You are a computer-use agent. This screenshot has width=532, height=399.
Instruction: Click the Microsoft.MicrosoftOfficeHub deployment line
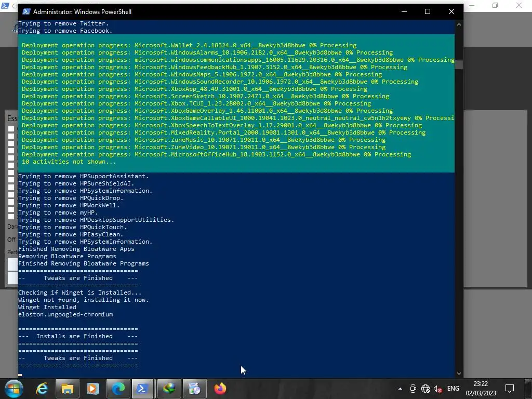(217, 154)
